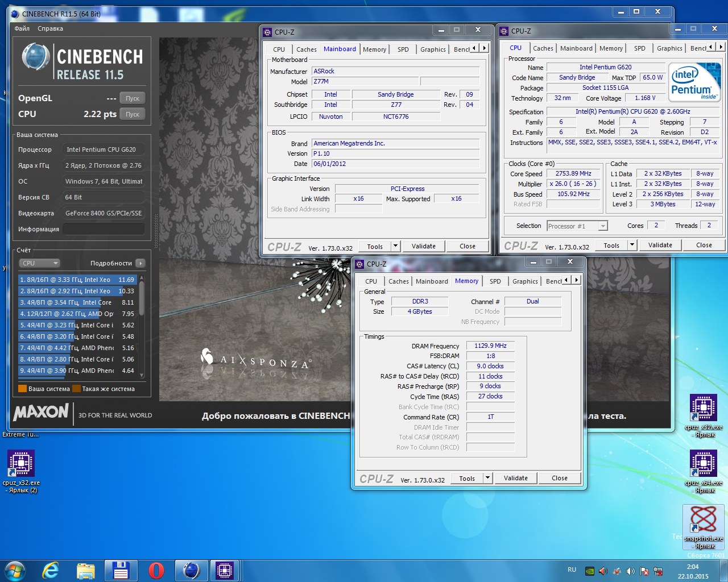The height and width of the screenshot is (582, 728).
Task: Show previous tabs left arrow in Memory window
Action: [x=566, y=280]
